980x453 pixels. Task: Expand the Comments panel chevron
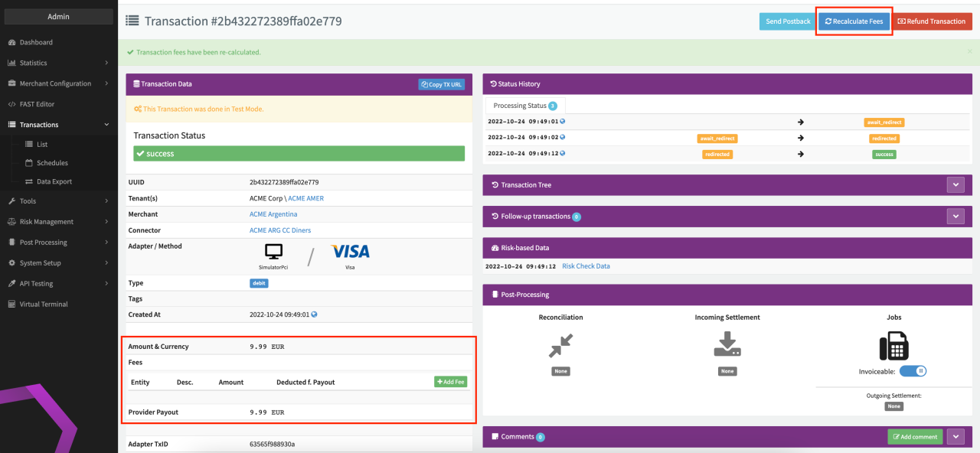coord(955,437)
